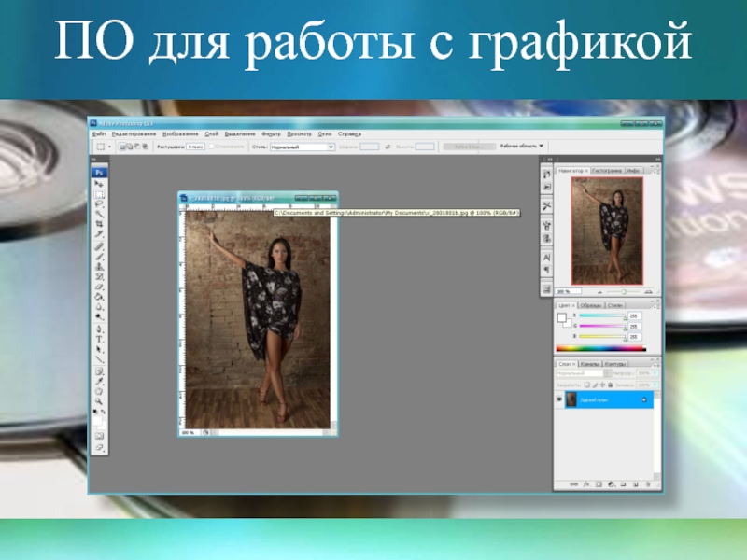Switch to the Histogram tab
This screenshot has height=560, width=747.
pyautogui.click(x=606, y=171)
